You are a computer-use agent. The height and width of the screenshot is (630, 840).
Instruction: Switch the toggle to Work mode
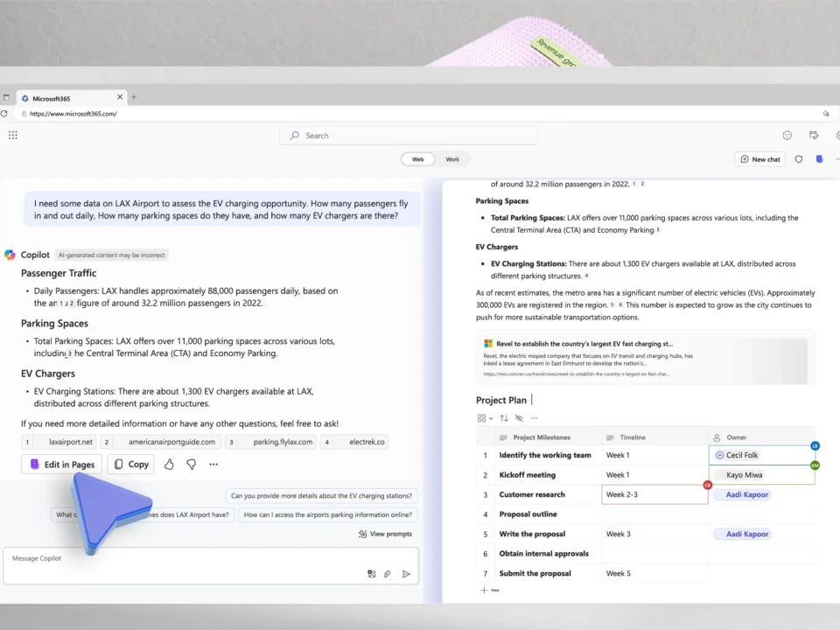[452, 159]
